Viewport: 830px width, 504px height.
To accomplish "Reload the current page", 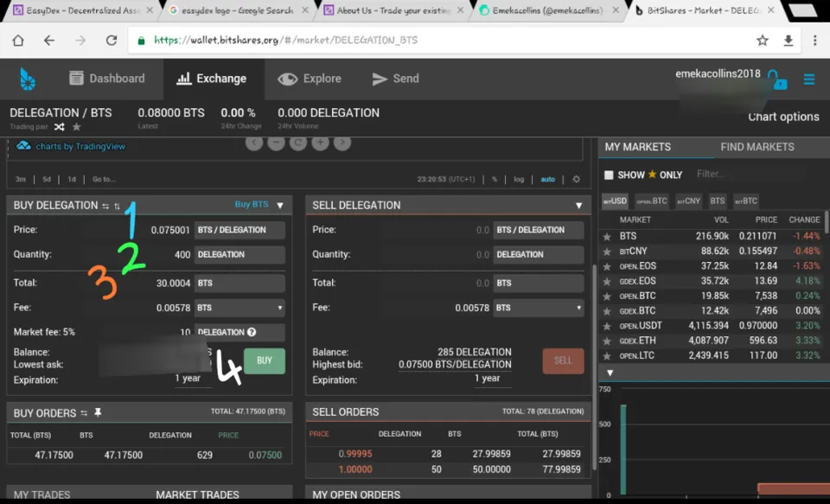I will coord(112,41).
